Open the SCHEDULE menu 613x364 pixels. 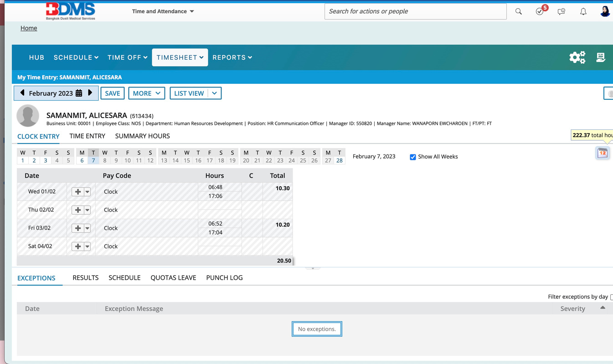[76, 57]
